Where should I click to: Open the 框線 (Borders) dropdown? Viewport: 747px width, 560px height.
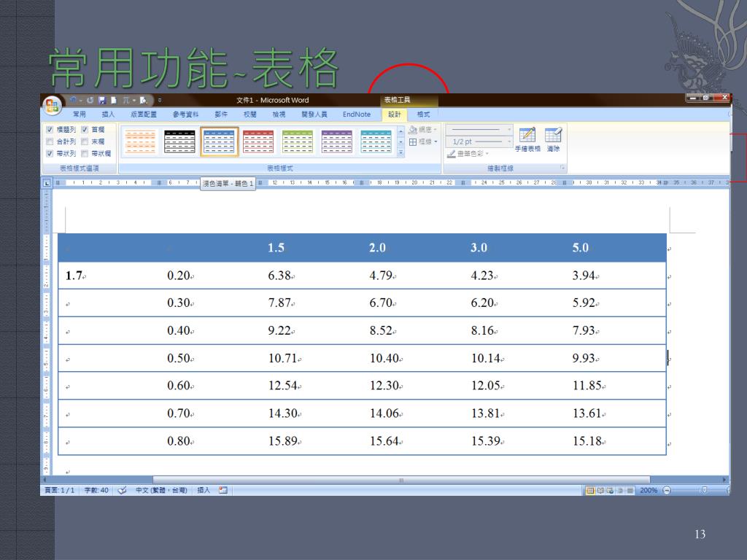coord(423,141)
